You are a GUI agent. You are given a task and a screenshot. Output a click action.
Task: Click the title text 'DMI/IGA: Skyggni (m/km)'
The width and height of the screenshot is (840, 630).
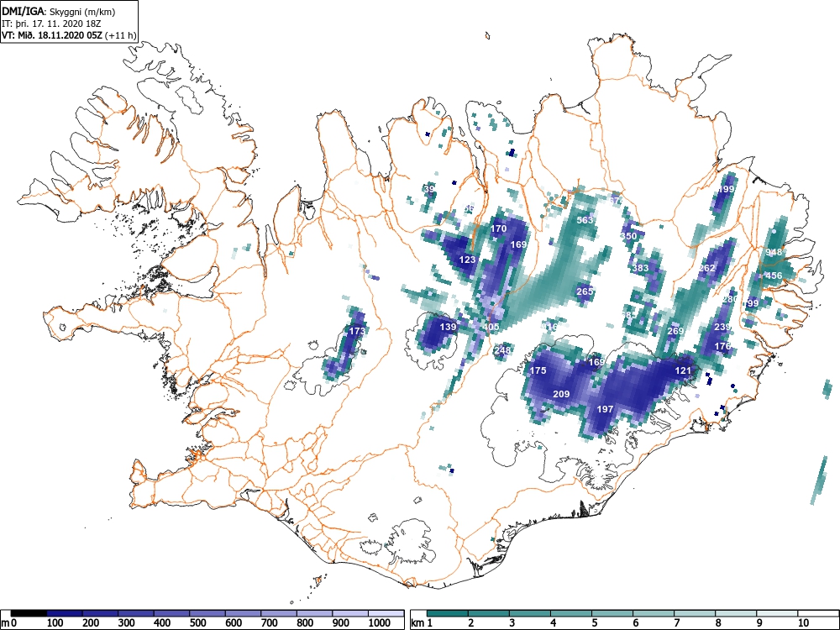59,11
